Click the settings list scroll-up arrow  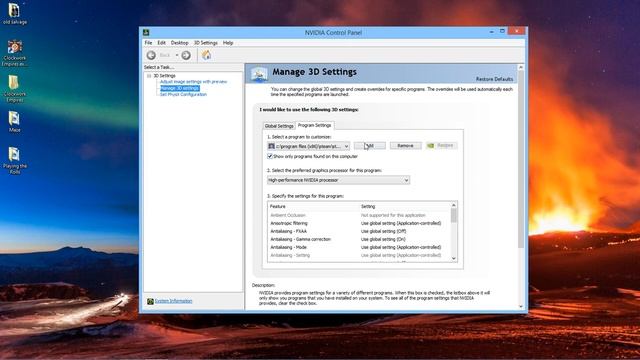click(x=453, y=205)
